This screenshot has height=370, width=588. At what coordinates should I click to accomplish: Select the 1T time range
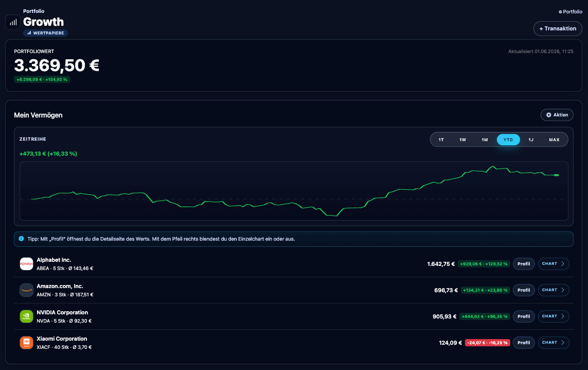[x=441, y=140]
